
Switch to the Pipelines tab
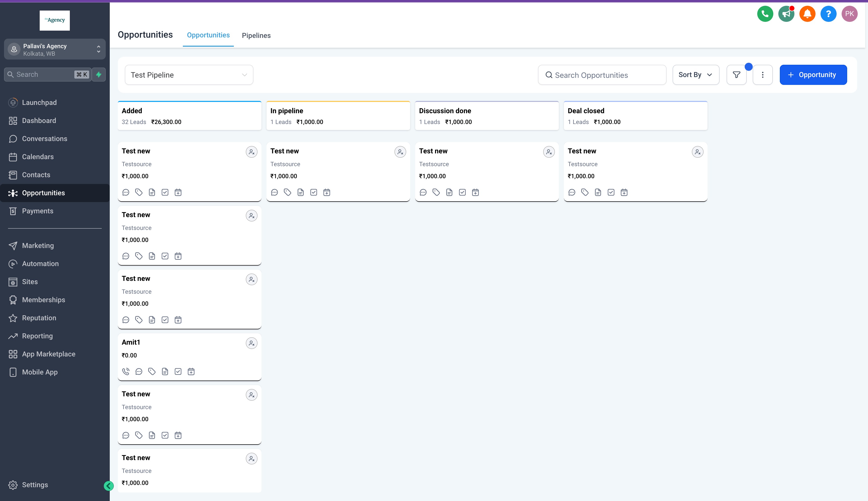(x=256, y=35)
